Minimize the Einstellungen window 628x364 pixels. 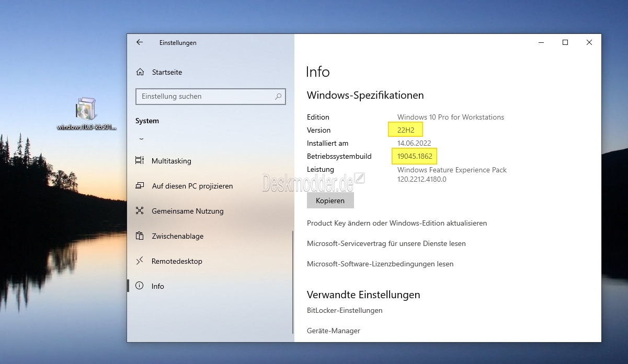pos(541,42)
